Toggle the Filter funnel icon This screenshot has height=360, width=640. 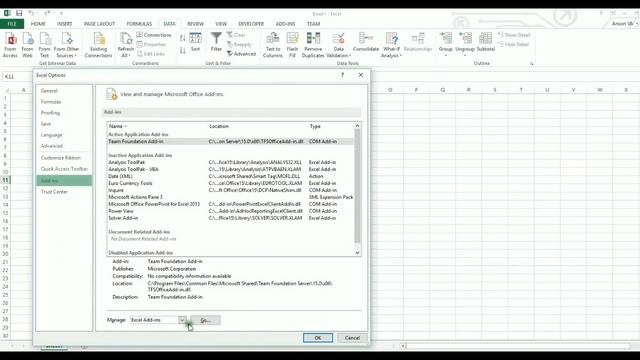click(216, 42)
